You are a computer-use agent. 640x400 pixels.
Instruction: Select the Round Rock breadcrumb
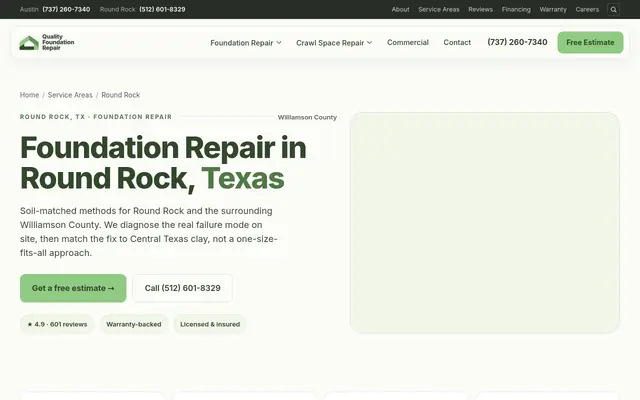[x=120, y=95]
